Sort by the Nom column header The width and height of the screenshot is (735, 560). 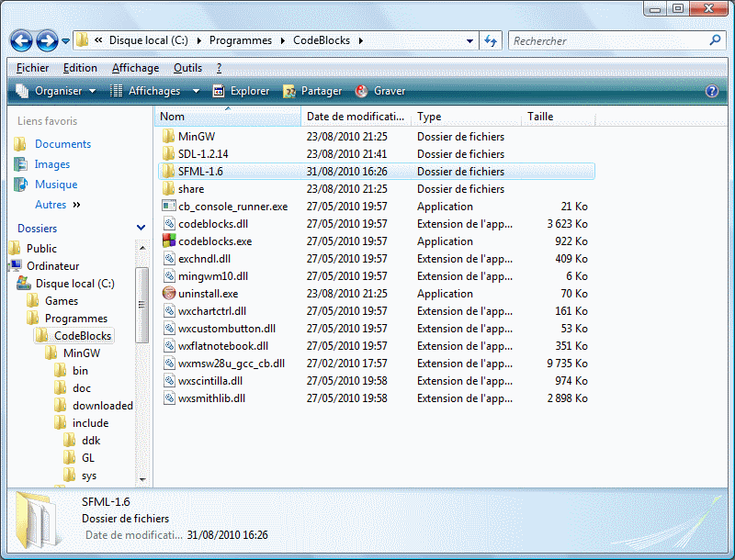tap(228, 117)
